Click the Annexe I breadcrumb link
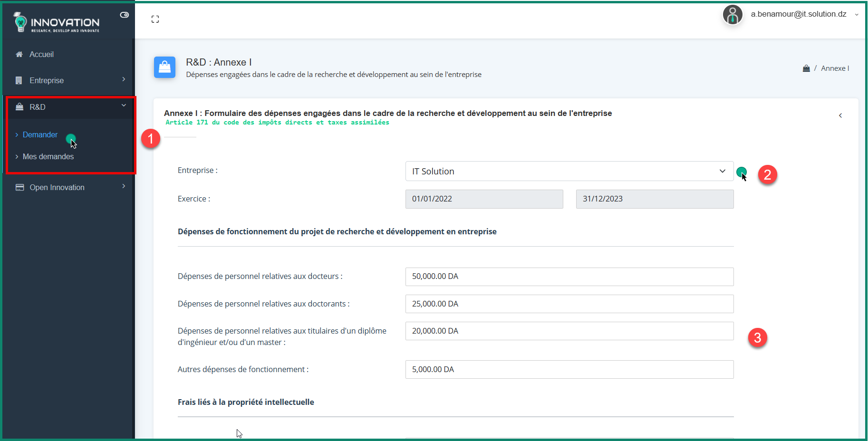The image size is (868, 441). (x=835, y=68)
